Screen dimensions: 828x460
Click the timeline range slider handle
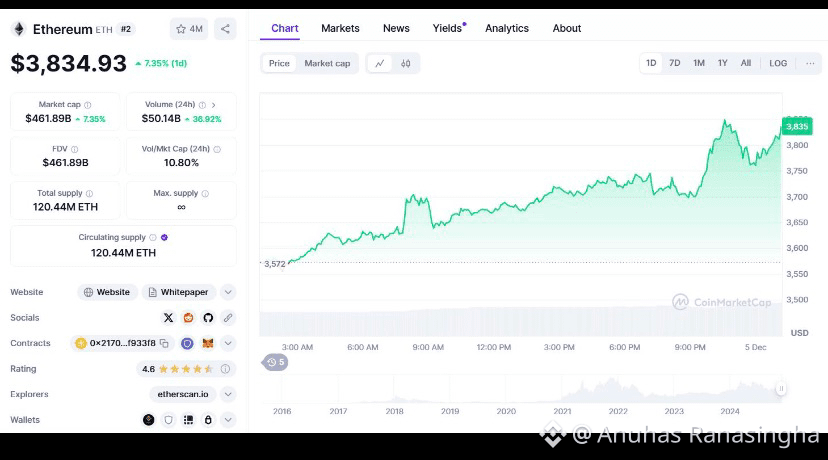[780, 389]
